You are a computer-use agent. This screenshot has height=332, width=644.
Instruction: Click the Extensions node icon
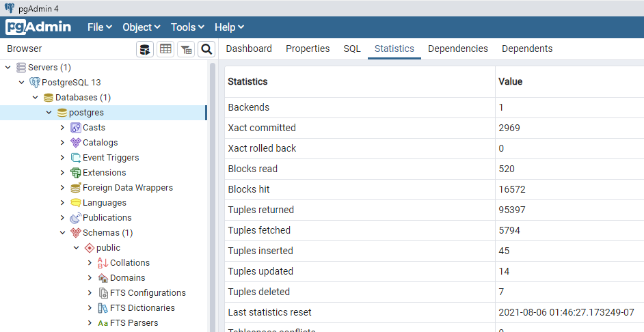pyautogui.click(x=76, y=173)
